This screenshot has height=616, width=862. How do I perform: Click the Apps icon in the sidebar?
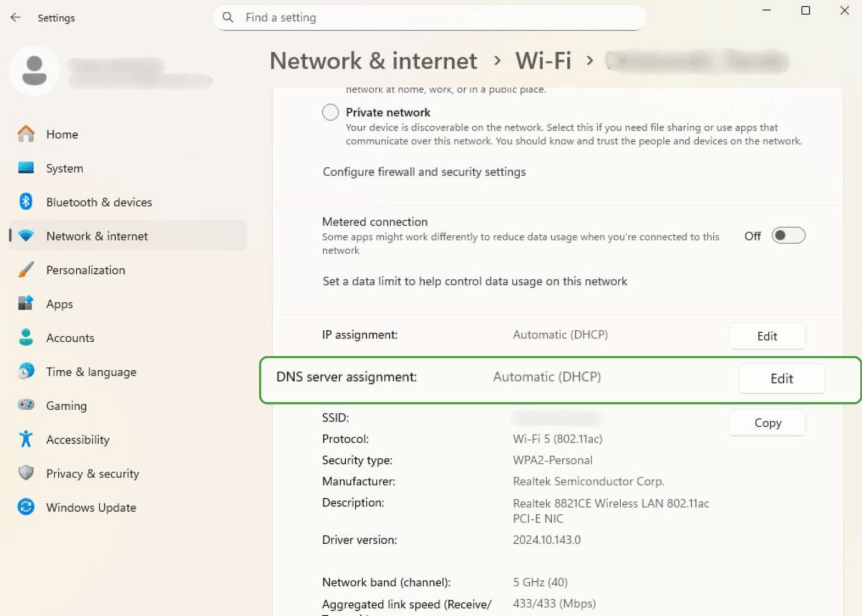coord(26,304)
